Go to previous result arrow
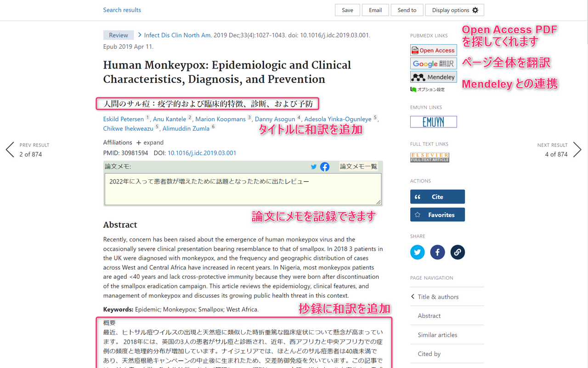 10,149
